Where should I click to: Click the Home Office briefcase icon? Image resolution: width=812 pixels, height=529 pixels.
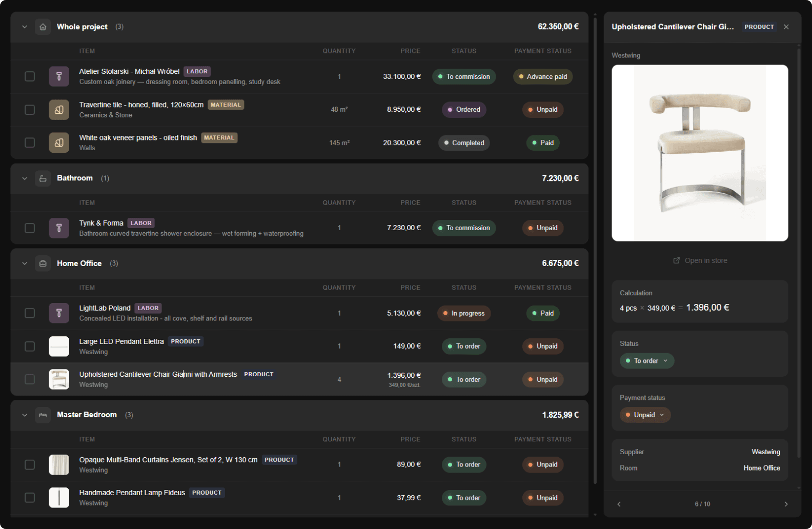coord(43,263)
